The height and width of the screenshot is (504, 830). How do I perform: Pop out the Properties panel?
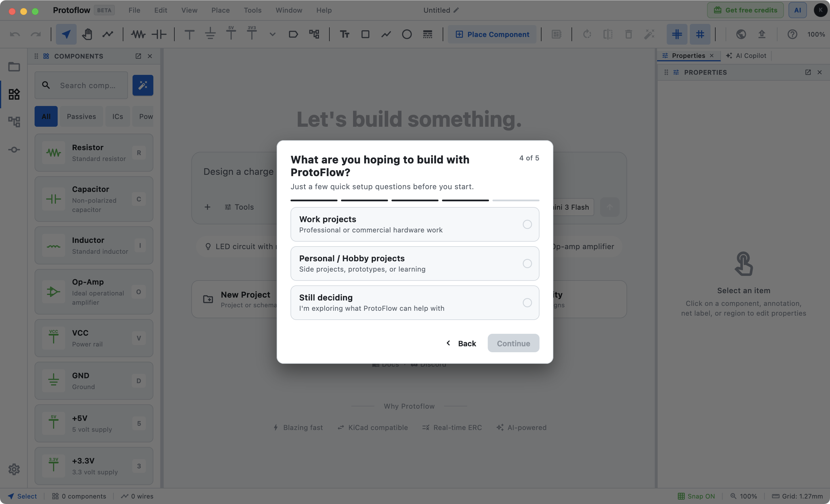808,72
